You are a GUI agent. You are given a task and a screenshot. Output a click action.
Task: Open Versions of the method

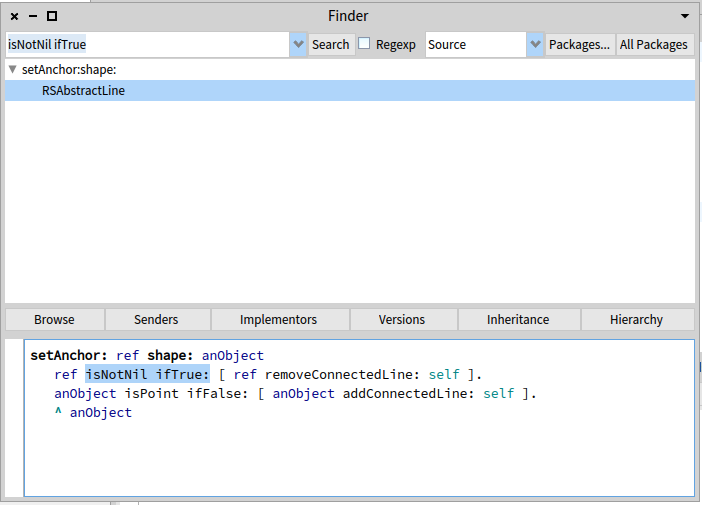pyautogui.click(x=402, y=320)
